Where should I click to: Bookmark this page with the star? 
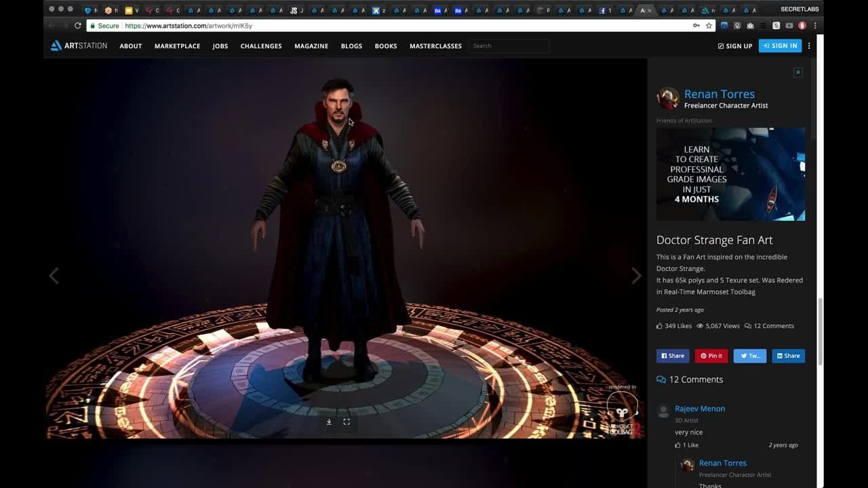[x=709, y=26]
